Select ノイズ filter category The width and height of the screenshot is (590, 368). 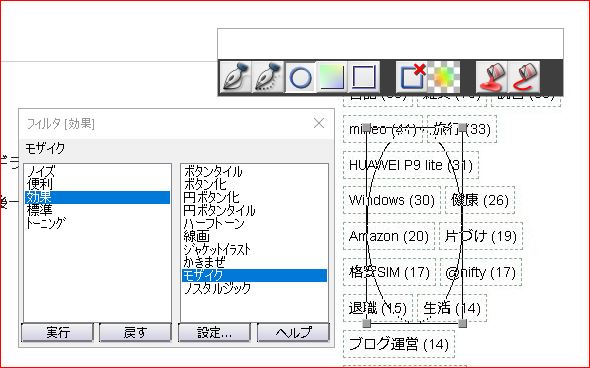[x=97, y=172]
